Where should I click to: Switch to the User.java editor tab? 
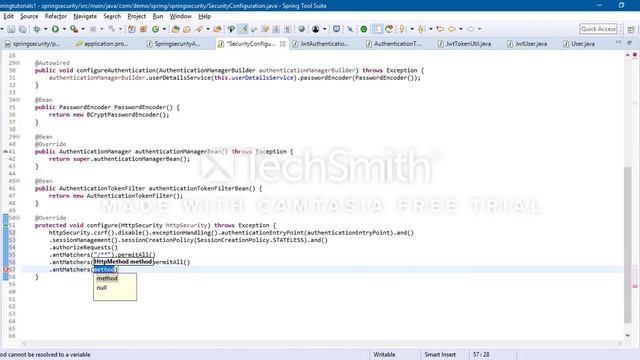coord(579,44)
